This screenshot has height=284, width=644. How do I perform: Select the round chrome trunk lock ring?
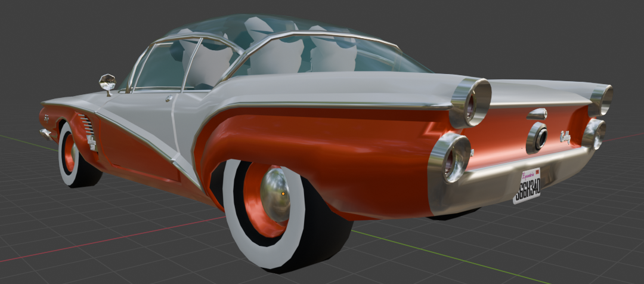[538, 138]
